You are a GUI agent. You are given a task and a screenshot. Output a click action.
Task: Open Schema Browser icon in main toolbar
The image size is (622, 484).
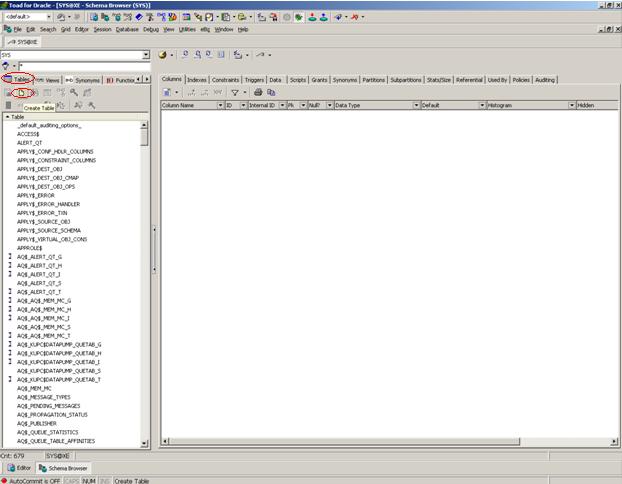pyautogui.click(x=105, y=17)
